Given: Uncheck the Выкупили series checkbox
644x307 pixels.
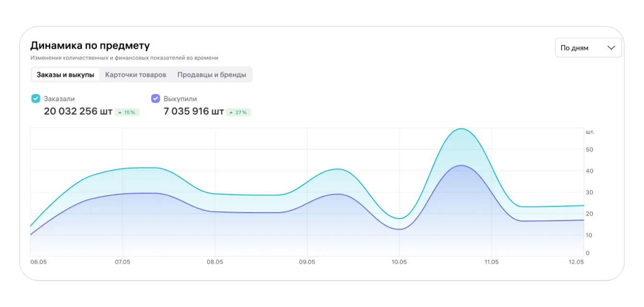Looking at the screenshot, I should (x=155, y=99).
